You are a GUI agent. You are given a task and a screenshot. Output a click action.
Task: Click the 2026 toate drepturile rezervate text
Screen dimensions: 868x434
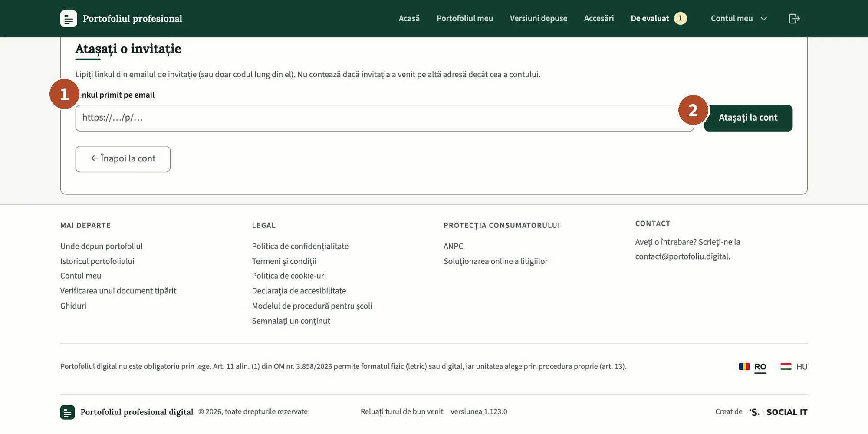point(253,411)
